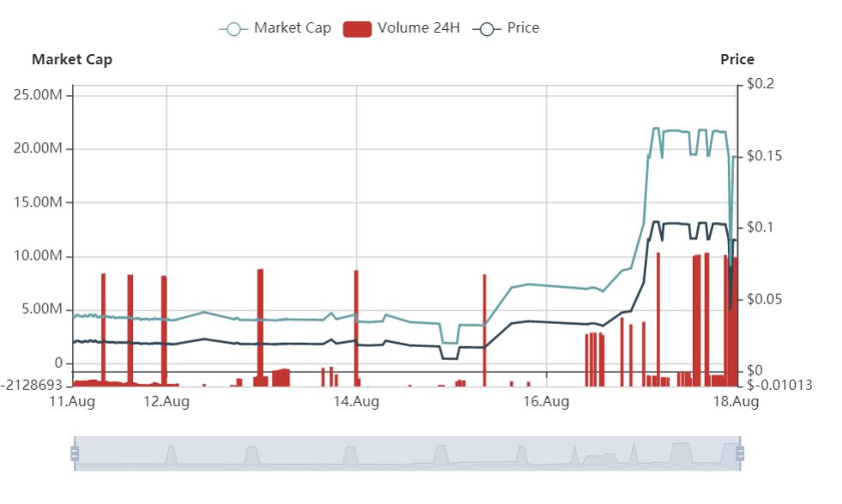
Task: Click the $0.2 tick on the price axis
Action: coord(760,84)
